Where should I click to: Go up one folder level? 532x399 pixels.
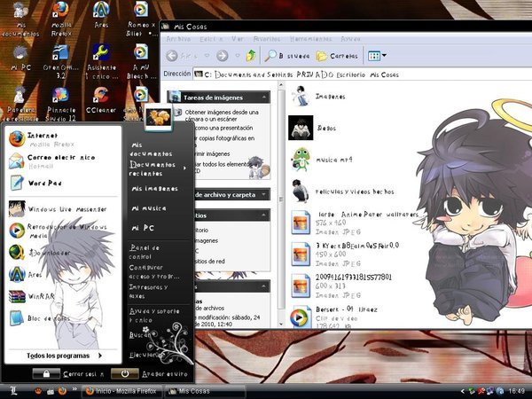pyautogui.click(x=251, y=55)
